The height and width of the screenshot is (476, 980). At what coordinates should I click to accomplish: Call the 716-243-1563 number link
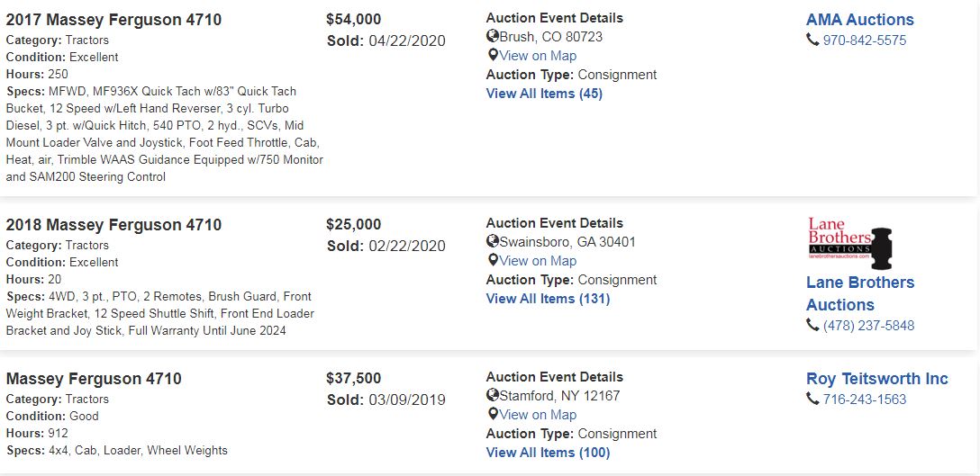(865, 400)
